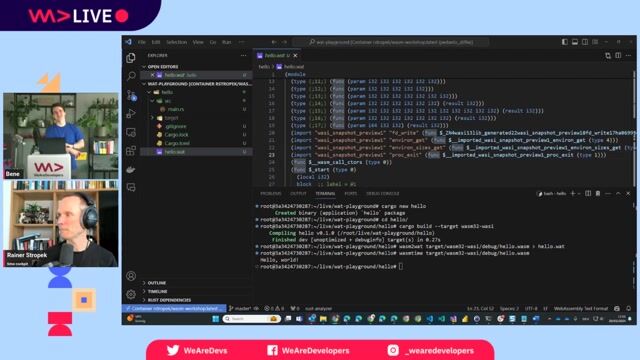The image size is (640, 360).
Task: Open the File menu
Action: click(141, 42)
